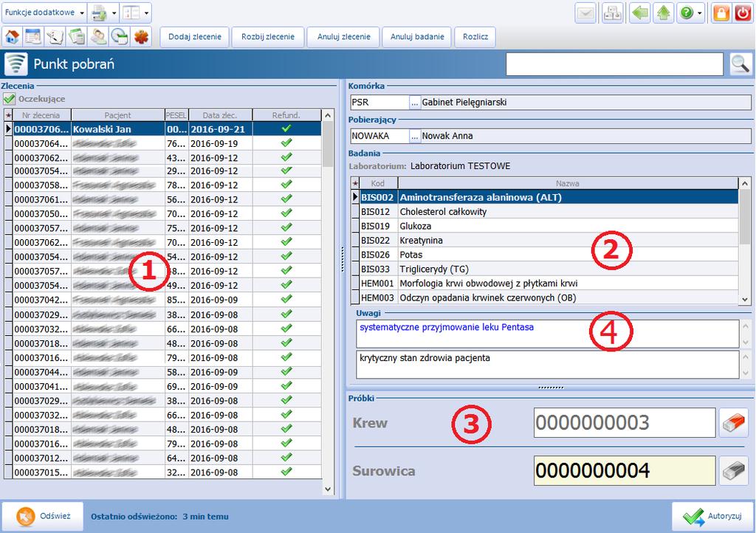Select the order dated 2016-09-19

(x=163, y=144)
